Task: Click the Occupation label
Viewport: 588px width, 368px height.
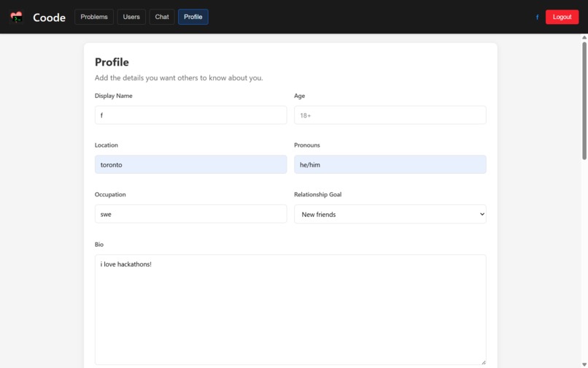Action: click(x=110, y=194)
